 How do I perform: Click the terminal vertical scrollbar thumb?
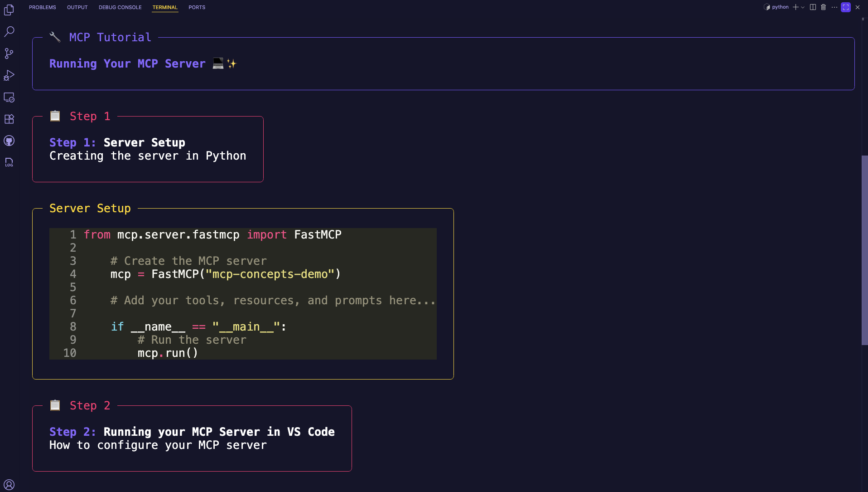coord(864,250)
